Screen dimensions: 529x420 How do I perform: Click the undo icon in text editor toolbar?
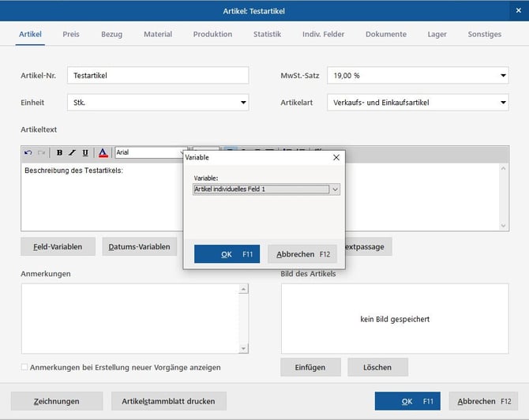tap(28, 152)
